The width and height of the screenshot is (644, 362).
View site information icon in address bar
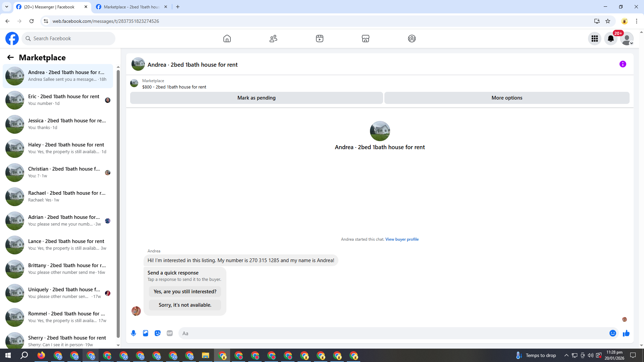(x=46, y=21)
